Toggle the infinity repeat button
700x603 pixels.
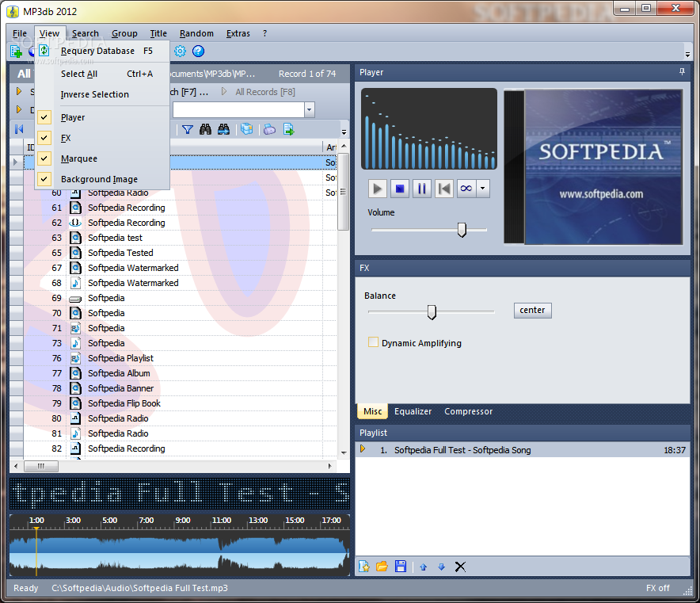point(466,189)
